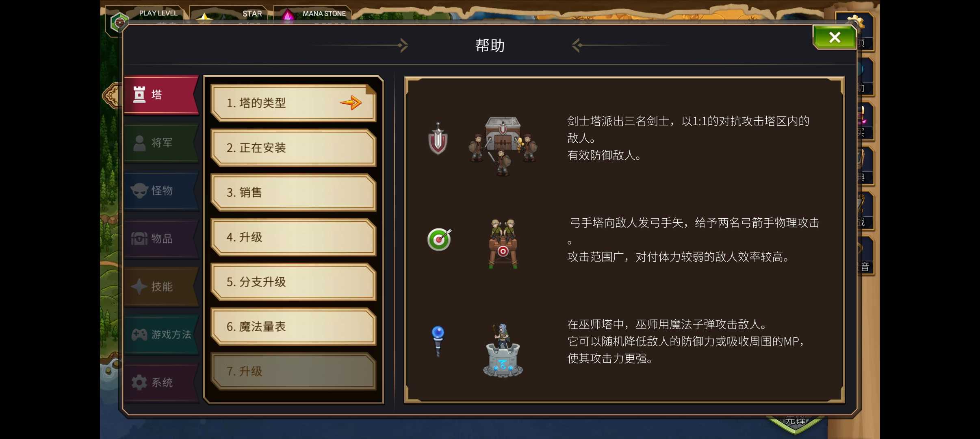Click the gear icon for 系统
Image resolution: width=980 pixels, height=439 pixels.
click(x=139, y=382)
